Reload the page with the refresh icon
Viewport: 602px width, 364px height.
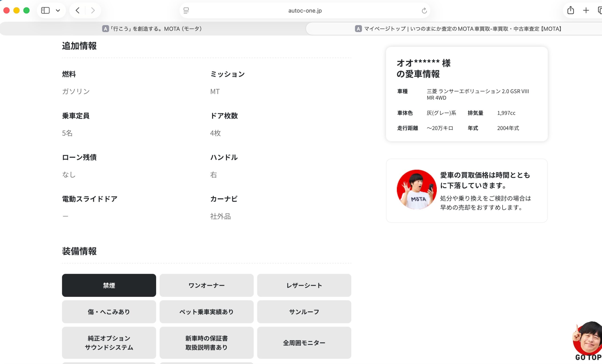pos(424,11)
